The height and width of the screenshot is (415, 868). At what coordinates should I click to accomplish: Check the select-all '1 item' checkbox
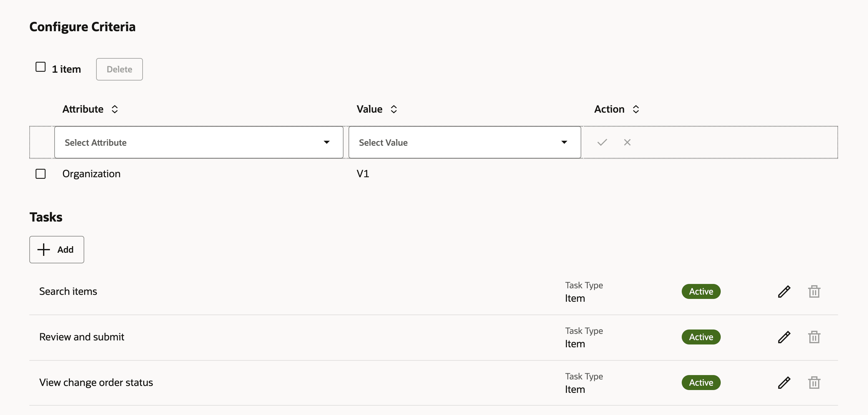41,67
